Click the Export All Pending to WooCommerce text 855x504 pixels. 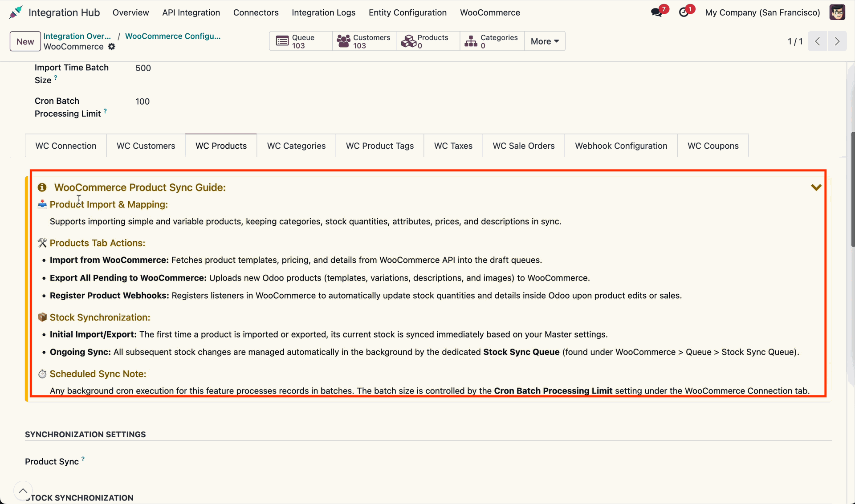320,278
